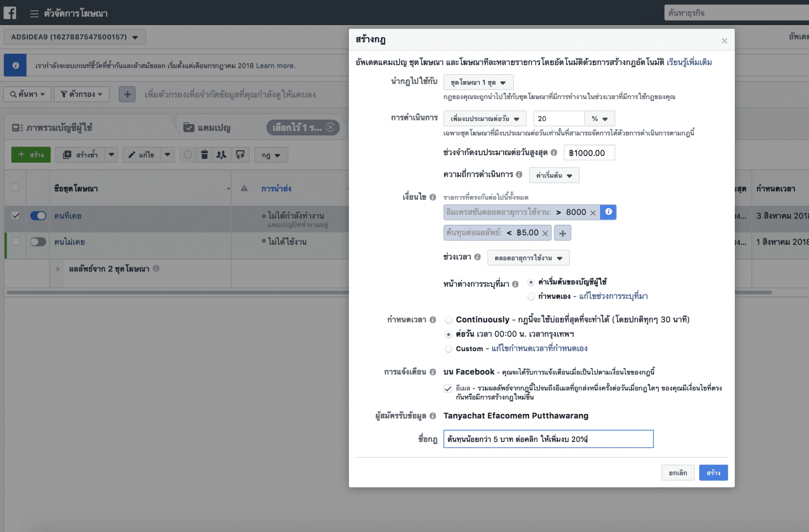Click the trash delete icon in toolbar

click(204, 155)
